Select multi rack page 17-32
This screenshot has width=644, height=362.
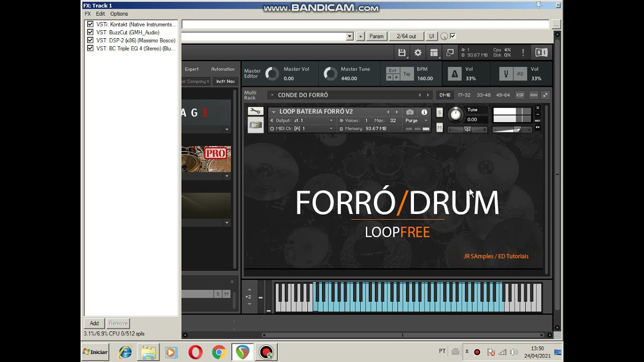click(x=464, y=95)
